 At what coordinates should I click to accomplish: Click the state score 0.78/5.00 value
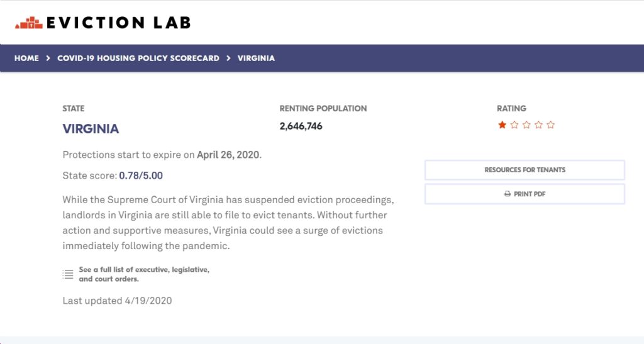(141, 175)
